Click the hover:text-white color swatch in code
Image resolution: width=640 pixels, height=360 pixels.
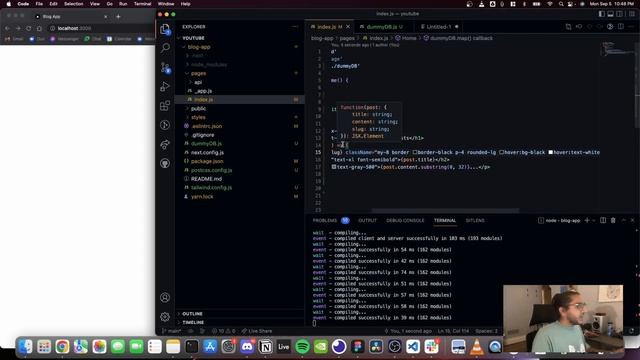[551, 152]
